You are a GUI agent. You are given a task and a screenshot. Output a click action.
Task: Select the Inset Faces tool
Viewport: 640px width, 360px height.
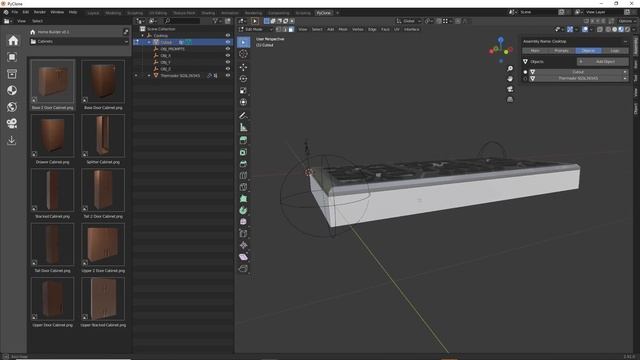coord(243,152)
